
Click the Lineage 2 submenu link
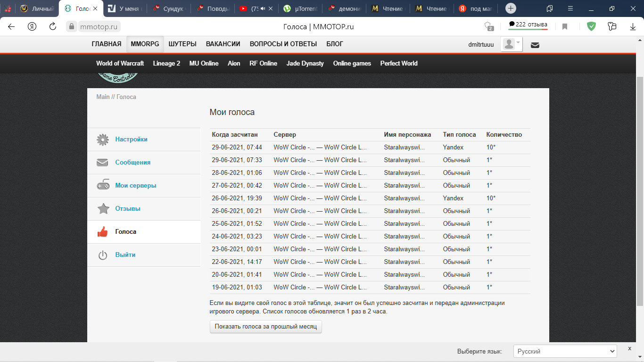coord(166,64)
